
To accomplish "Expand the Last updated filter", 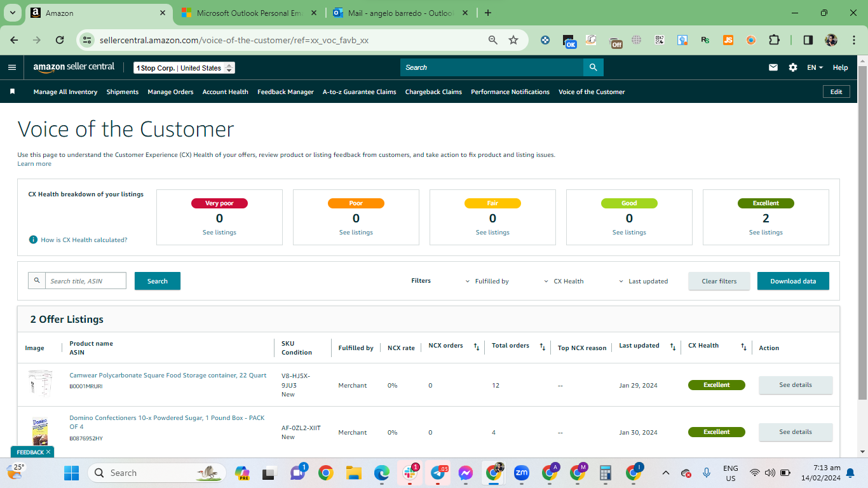I will tap(644, 281).
